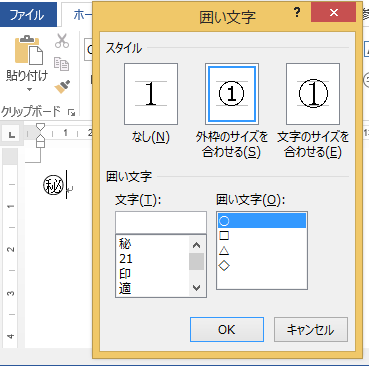369x366 pixels.
Task: Click the enclosed 秘 character in document
Action: tap(53, 185)
